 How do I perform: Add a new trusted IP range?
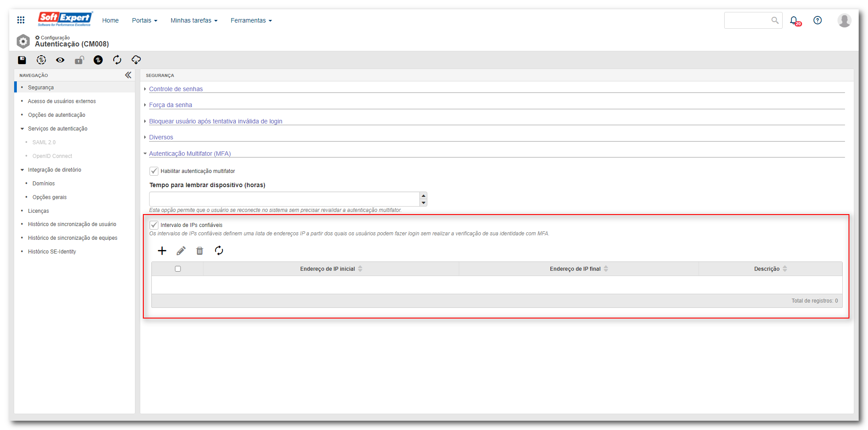pyautogui.click(x=162, y=251)
